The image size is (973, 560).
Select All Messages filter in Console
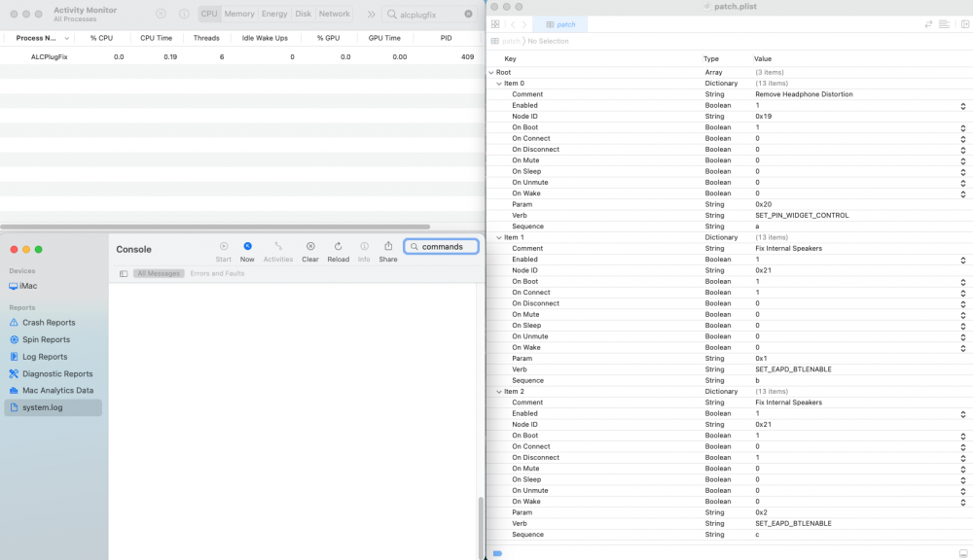(x=159, y=273)
